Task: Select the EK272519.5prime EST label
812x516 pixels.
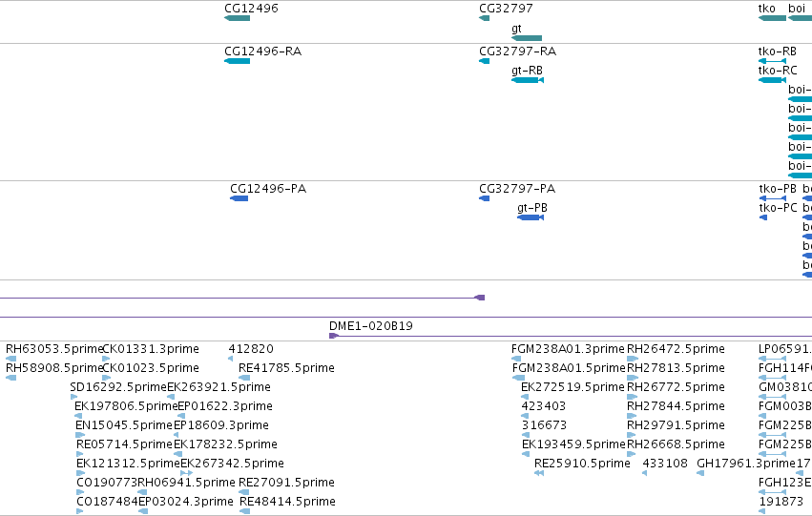Action: [x=573, y=387]
